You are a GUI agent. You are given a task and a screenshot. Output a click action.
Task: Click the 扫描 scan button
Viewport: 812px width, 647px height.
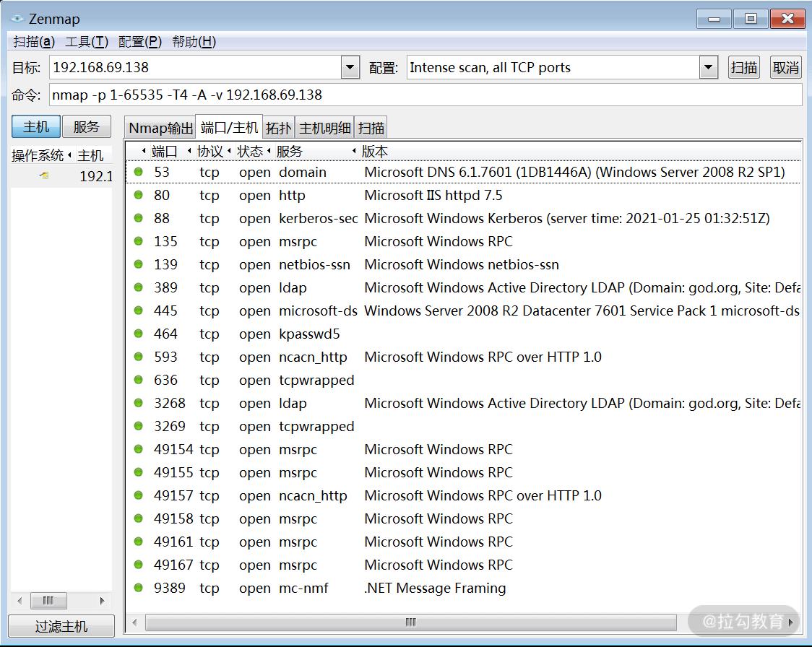[x=743, y=67]
